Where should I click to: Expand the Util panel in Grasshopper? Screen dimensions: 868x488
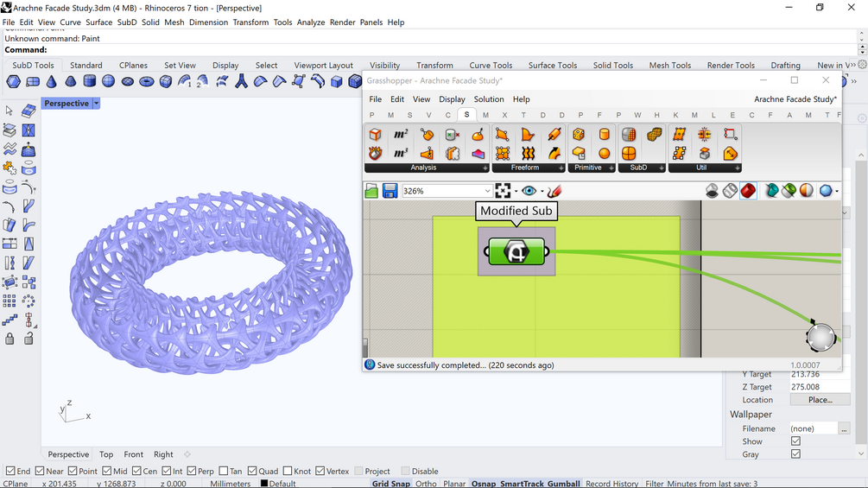pos(738,168)
